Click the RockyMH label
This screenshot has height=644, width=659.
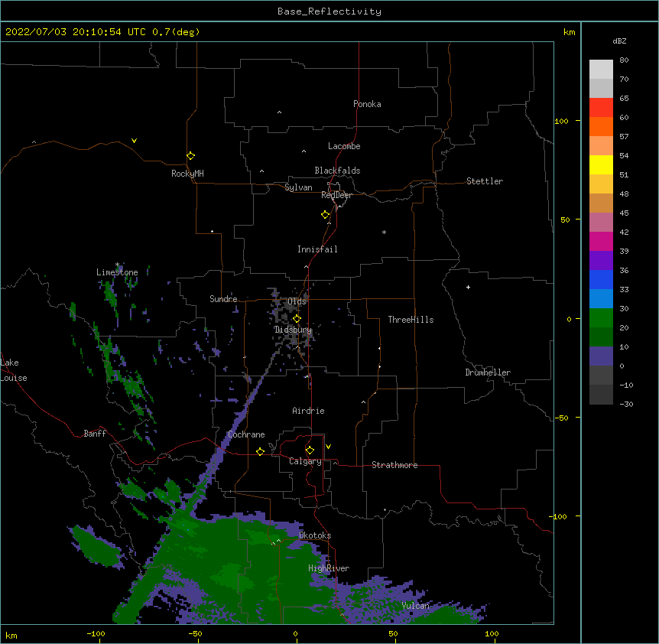pyautogui.click(x=187, y=174)
